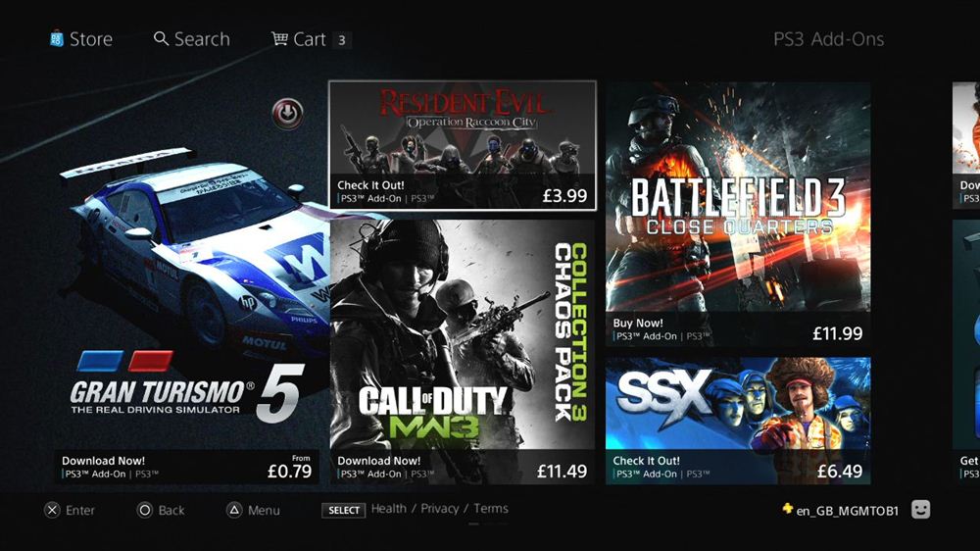This screenshot has height=551, width=980.
Task: Open Resident Evil Operation Raccoon City tile
Action: click(x=463, y=146)
